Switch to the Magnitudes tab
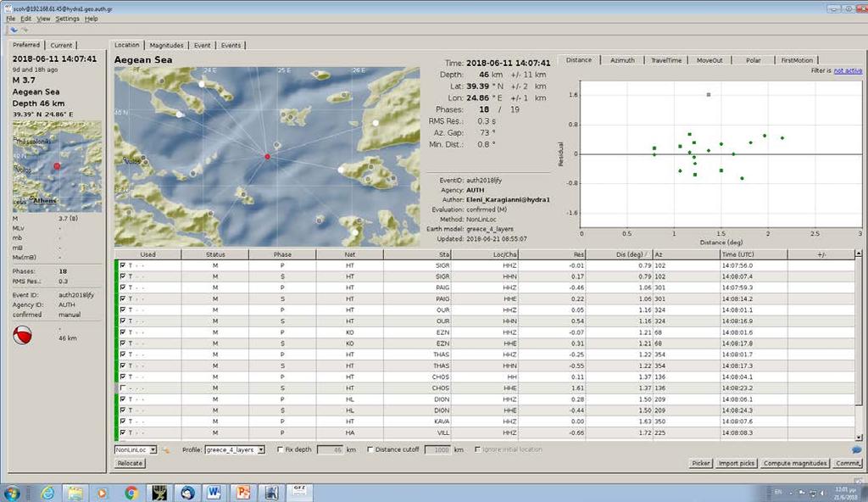The width and height of the screenshot is (868, 502). point(166,46)
